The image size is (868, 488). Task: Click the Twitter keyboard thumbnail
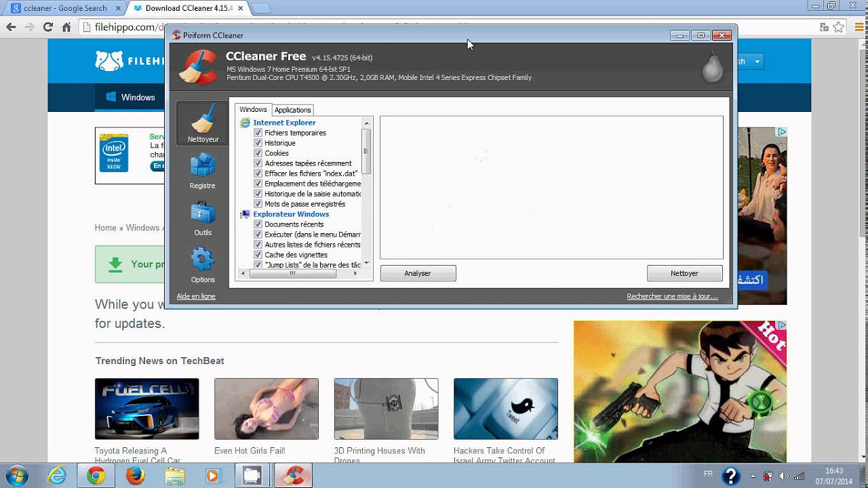pos(506,409)
